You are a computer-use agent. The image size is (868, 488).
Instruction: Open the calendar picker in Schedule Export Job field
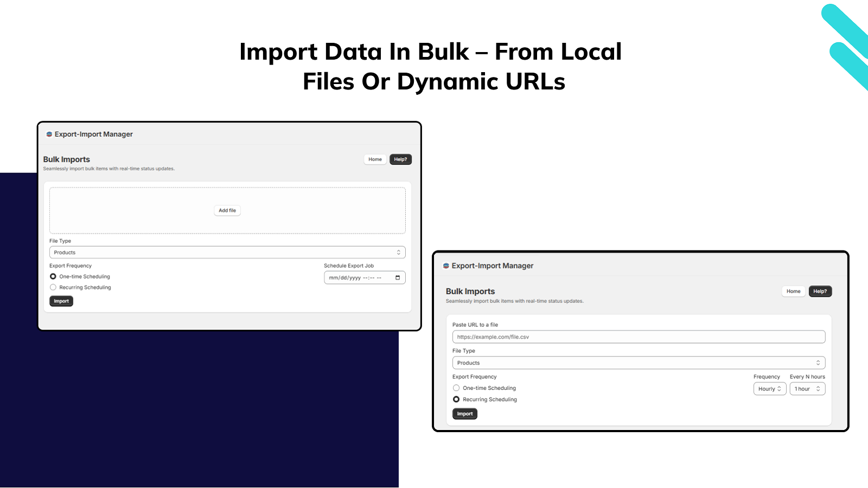click(398, 277)
